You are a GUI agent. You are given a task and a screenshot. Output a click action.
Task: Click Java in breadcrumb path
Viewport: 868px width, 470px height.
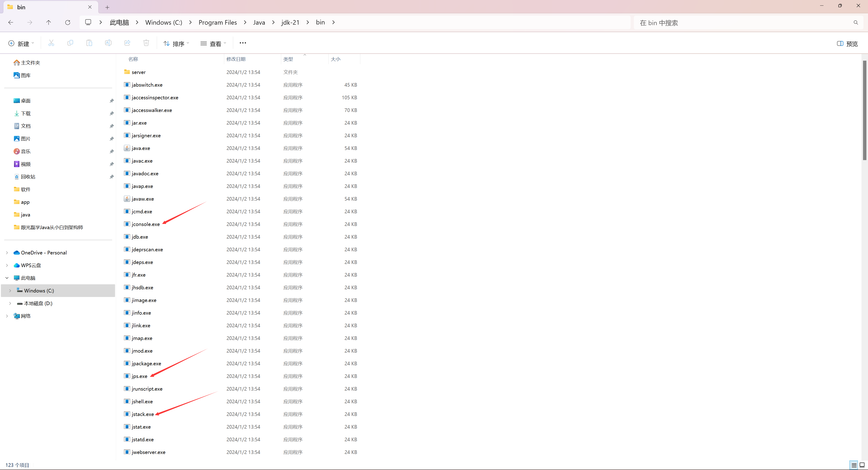259,22
